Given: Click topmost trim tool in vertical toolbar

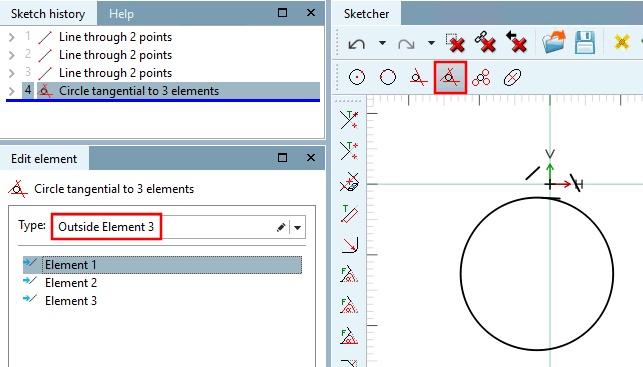Looking at the screenshot, I should [349, 120].
